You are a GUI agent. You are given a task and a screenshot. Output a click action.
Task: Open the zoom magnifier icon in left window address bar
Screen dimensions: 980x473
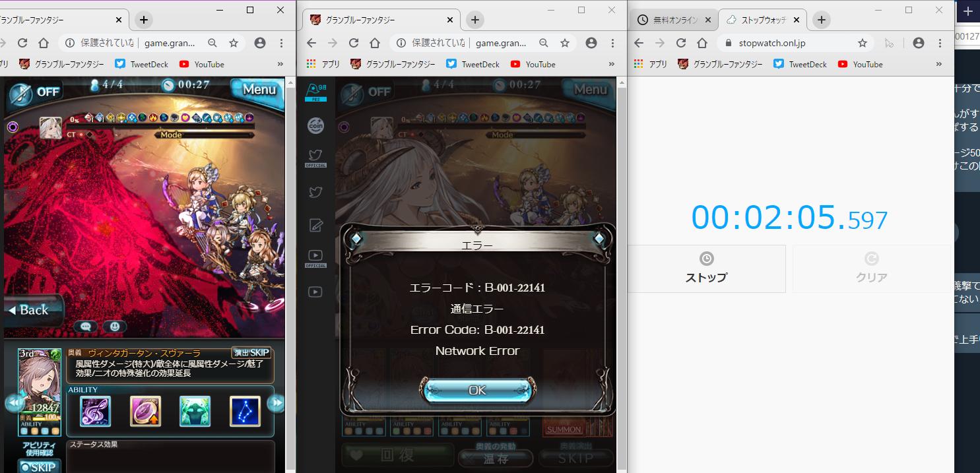[x=212, y=43]
